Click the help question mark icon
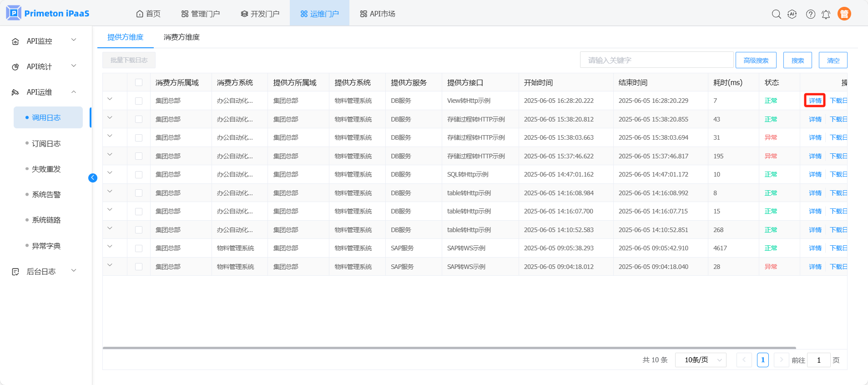This screenshot has height=385, width=868. tap(810, 14)
